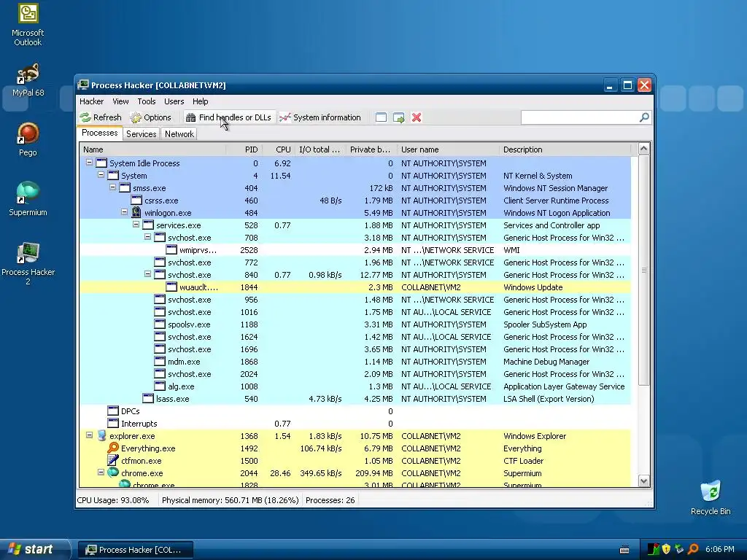
Task: Switch to the Network tab
Action: pos(179,134)
